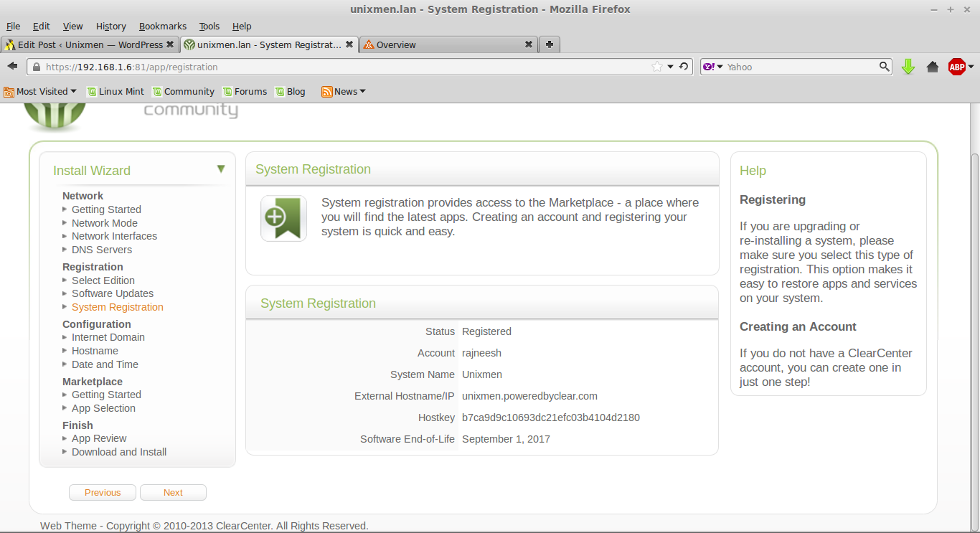This screenshot has width=980, height=533.
Task: Open the Hostname configuration step
Action: click(95, 351)
